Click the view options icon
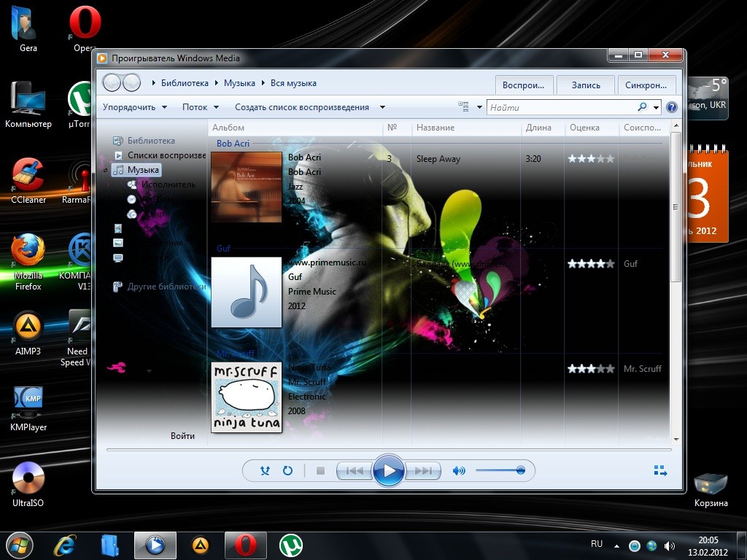This screenshot has height=560, width=747. point(463,106)
